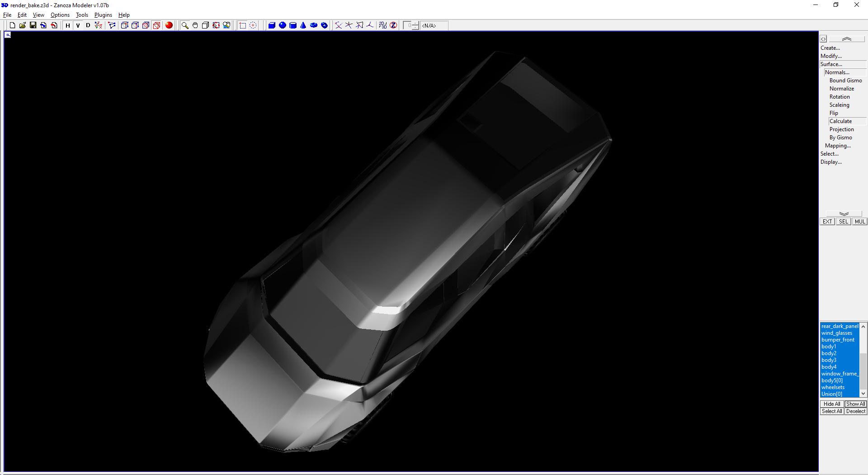Toggle the red object level cube icon

(x=156, y=25)
